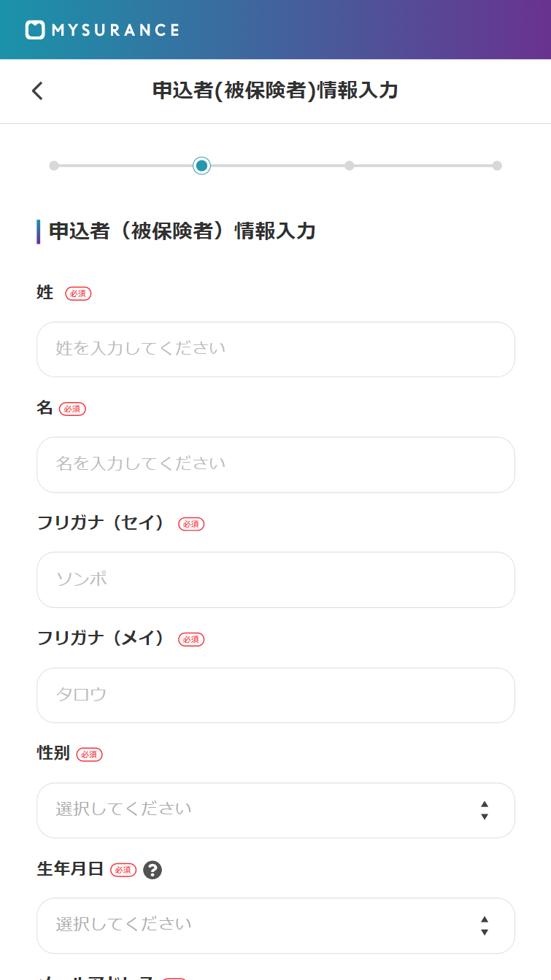Click the 必須 badge next to 性別
The image size is (551, 980).
(89, 755)
